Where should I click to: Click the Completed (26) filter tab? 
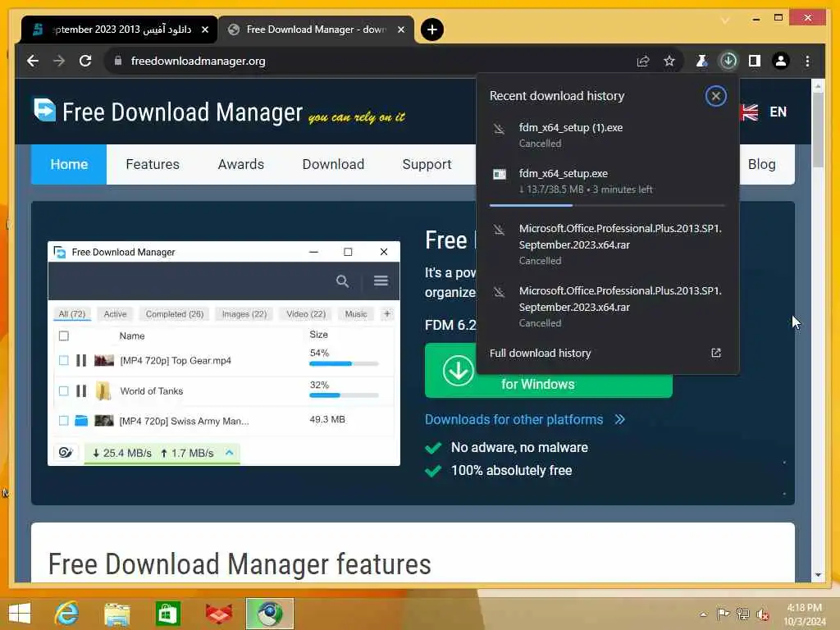coord(175,314)
